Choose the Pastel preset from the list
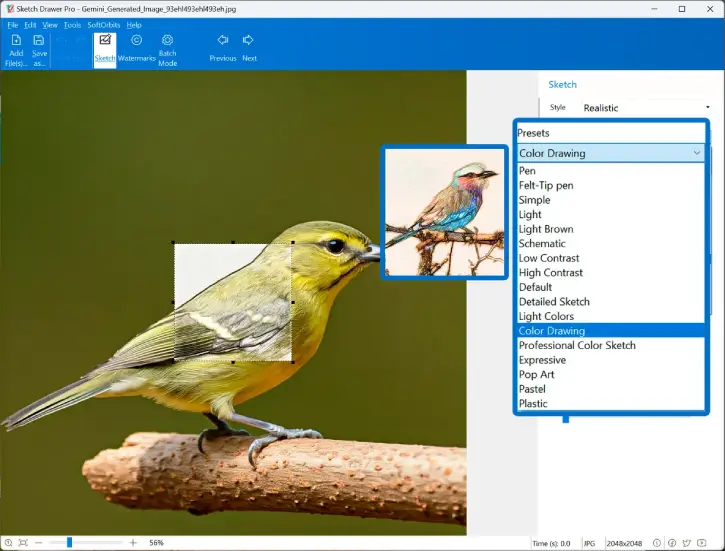This screenshot has height=551, width=725. (x=533, y=389)
